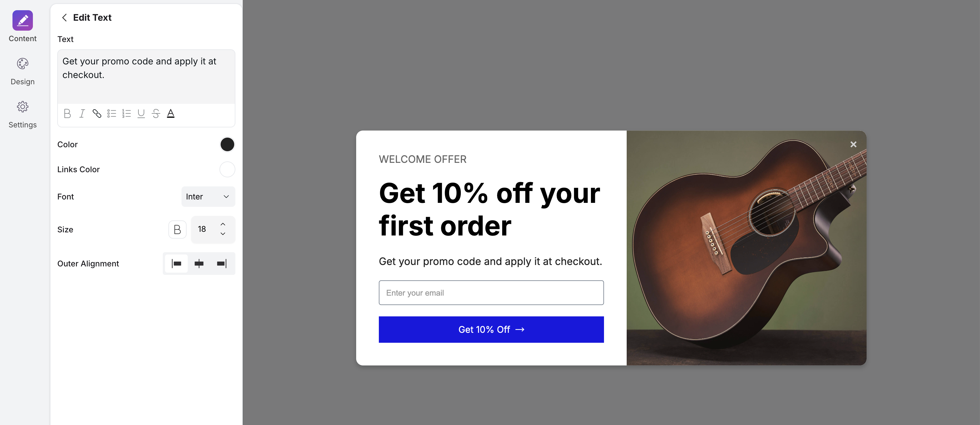Open the text color tool
980x425 pixels.
tap(171, 113)
